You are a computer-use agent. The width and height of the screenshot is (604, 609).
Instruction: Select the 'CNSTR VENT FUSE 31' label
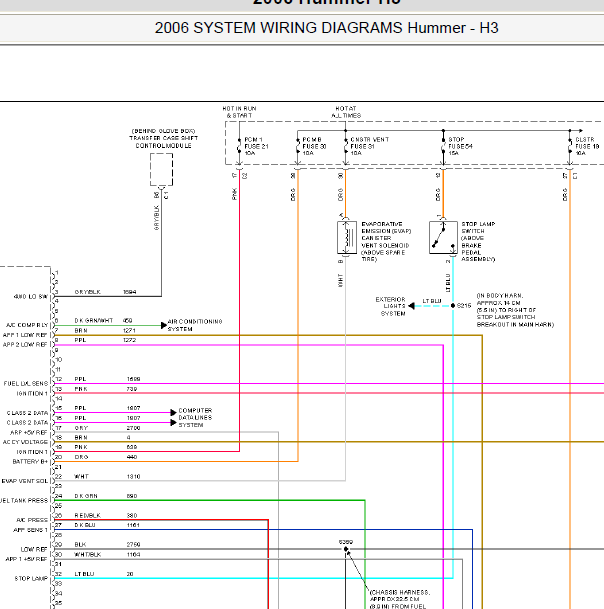point(369,146)
